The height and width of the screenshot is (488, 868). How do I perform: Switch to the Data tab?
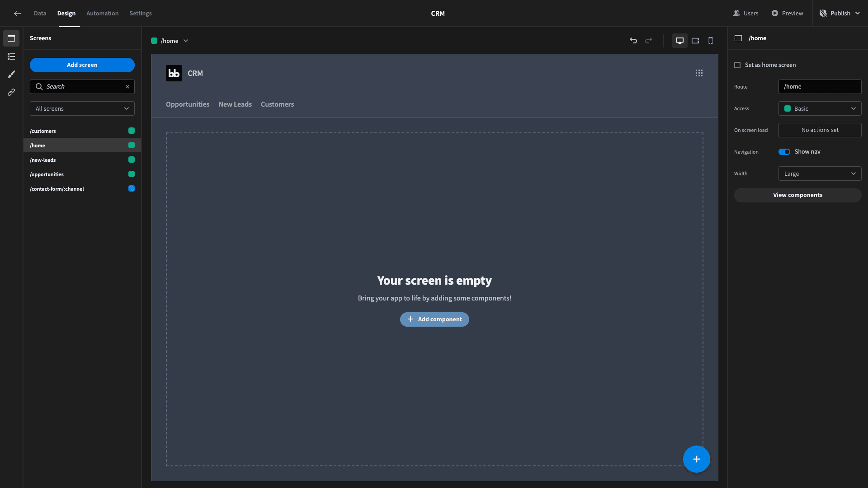(40, 14)
